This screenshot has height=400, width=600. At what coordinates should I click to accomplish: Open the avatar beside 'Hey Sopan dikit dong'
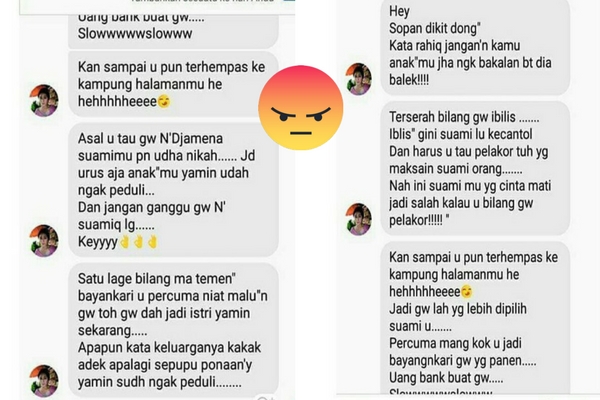click(x=359, y=79)
